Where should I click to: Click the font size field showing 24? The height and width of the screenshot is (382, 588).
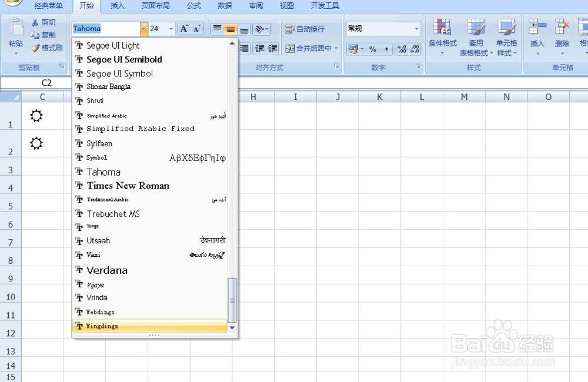[158, 29]
